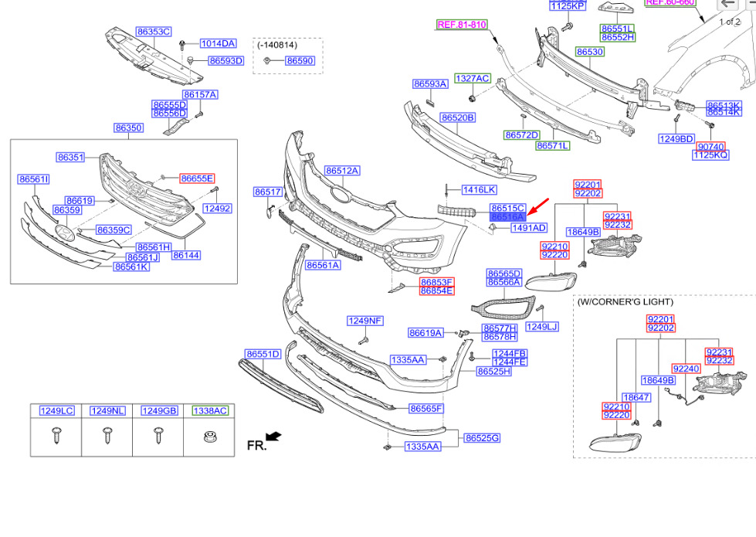
Task: Click the black FR. direction arrow
Action: tap(273, 437)
